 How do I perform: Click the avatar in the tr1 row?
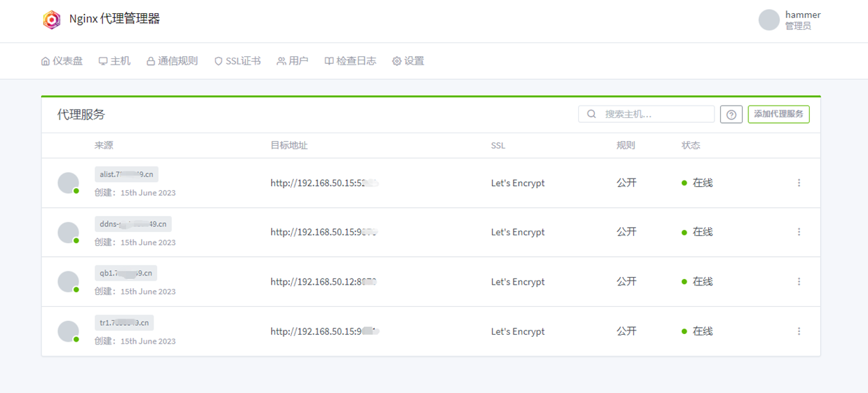click(68, 331)
